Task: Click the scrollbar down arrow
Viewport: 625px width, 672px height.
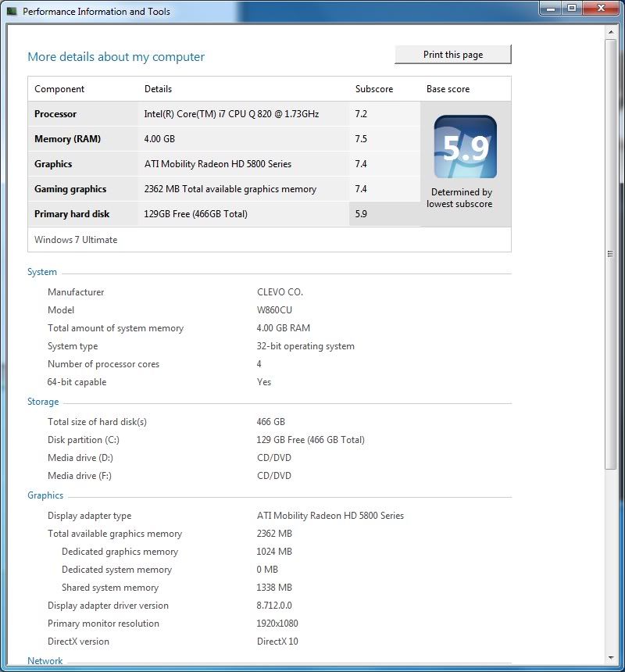Action: [x=611, y=658]
